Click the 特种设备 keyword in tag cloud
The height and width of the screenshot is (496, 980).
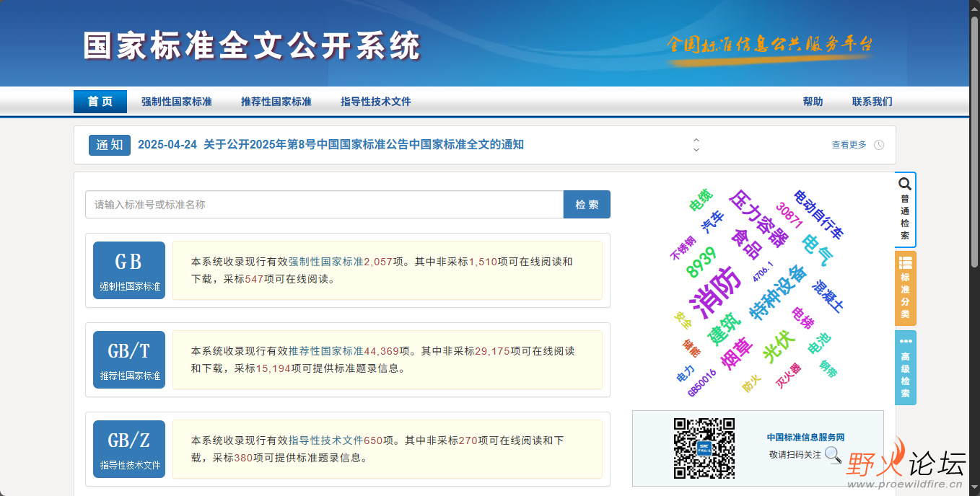[x=779, y=293]
